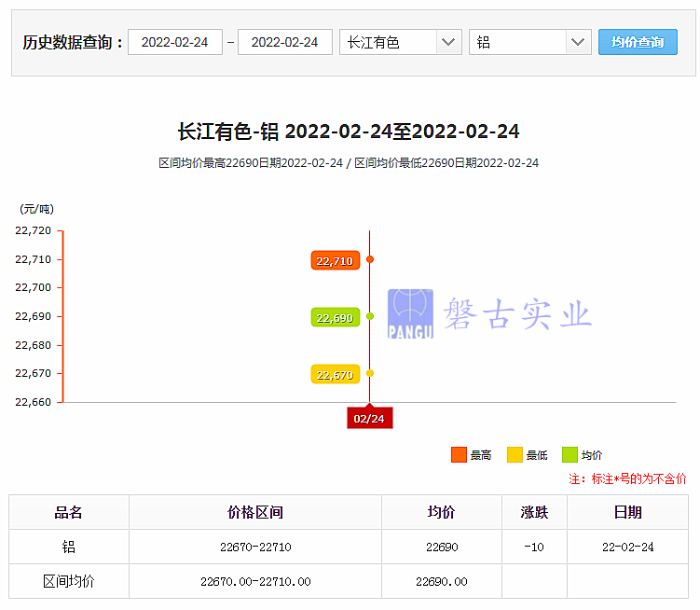Click the red 02/24 date marker
Viewport: 700px width, 610px height.
click(369, 418)
